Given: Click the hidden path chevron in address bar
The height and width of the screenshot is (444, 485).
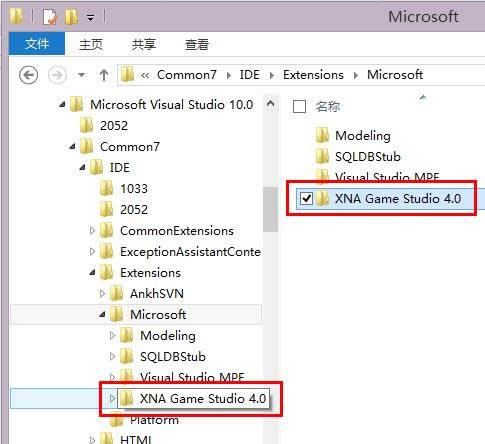Looking at the screenshot, I should click(145, 75).
